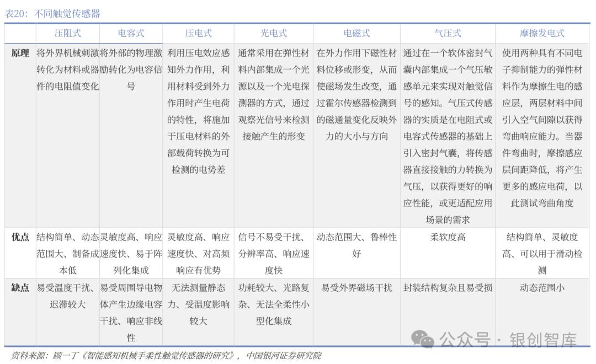The image size is (596, 364).
Task: Click the table title 表20：不同触觉传感器
Action: click(x=52, y=14)
